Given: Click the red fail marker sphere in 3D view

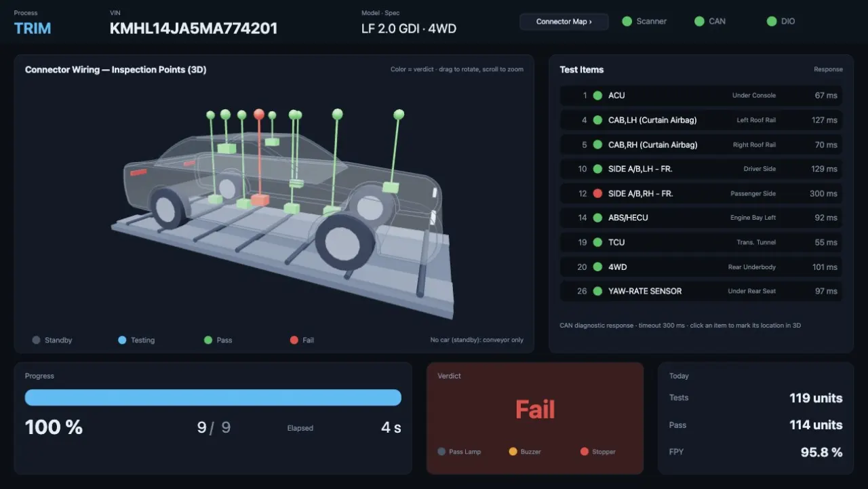Looking at the screenshot, I should 258,114.
